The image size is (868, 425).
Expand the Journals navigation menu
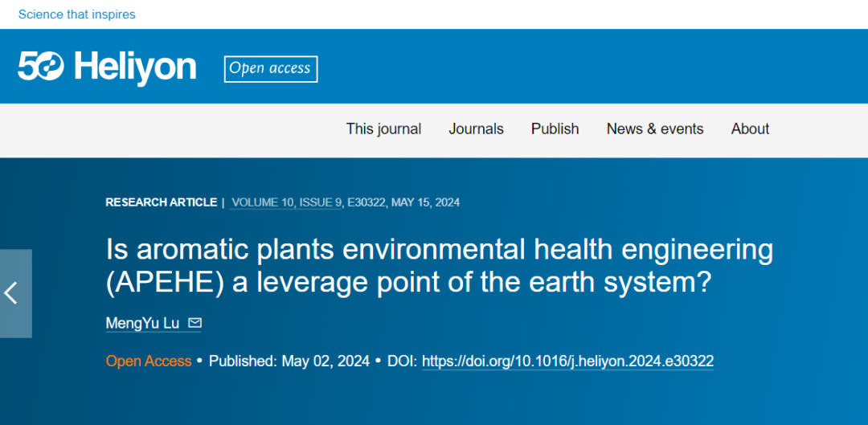[476, 129]
